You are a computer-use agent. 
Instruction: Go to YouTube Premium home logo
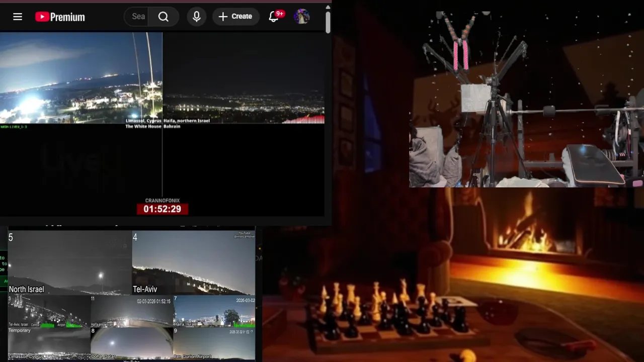[60, 17]
